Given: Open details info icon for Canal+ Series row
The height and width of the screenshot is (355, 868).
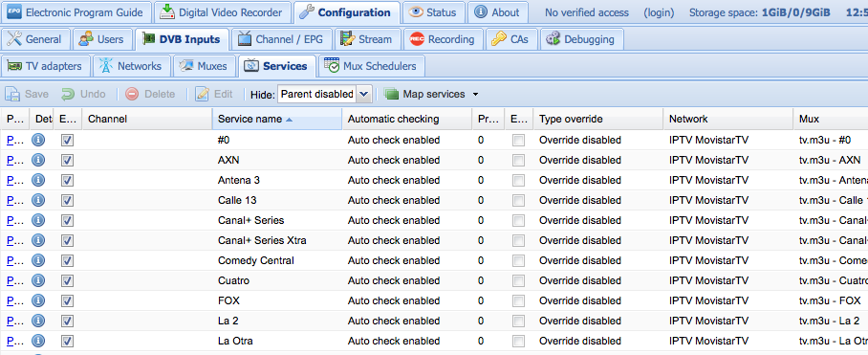Looking at the screenshot, I should (x=38, y=220).
